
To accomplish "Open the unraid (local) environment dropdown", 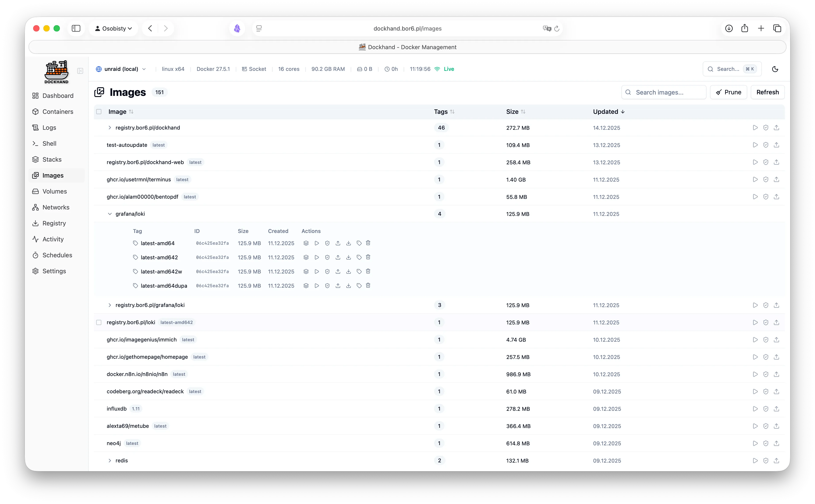I will point(121,69).
